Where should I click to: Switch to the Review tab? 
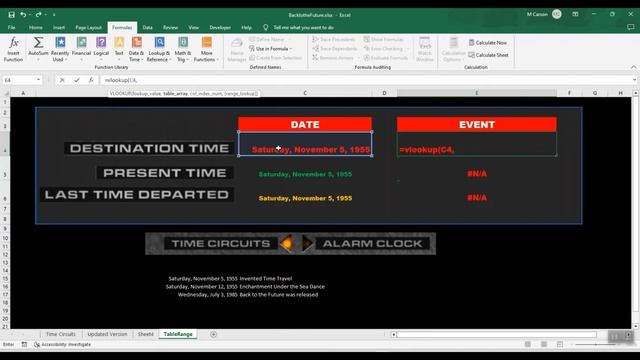pyautogui.click(x=170, y=27)
